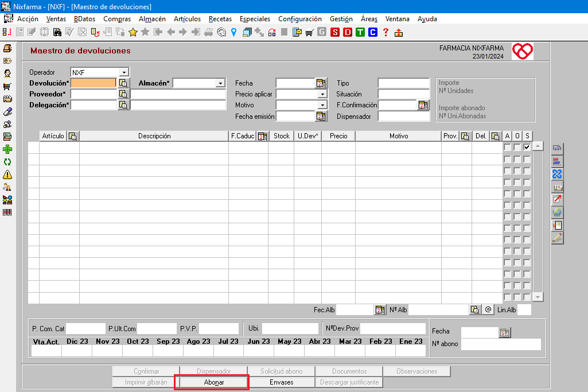Expand the Almacén dropdown

tap(220, 83)
